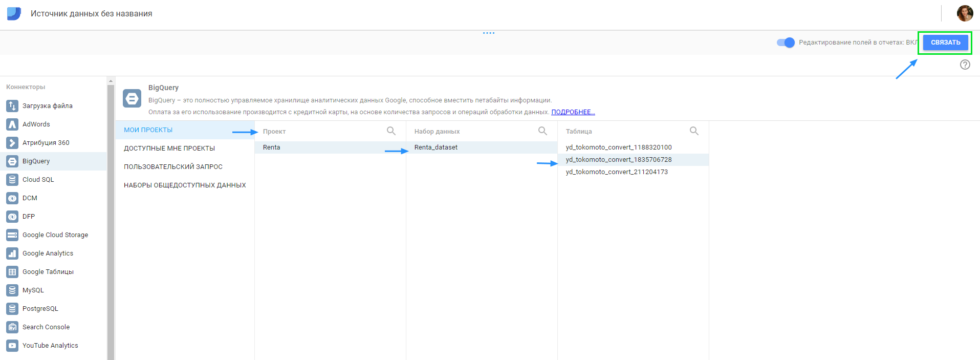The width and height of the screenshot is (980, 360).
Task: Click the Attribution 360 connector icon
Action: (x=12, y=143)
